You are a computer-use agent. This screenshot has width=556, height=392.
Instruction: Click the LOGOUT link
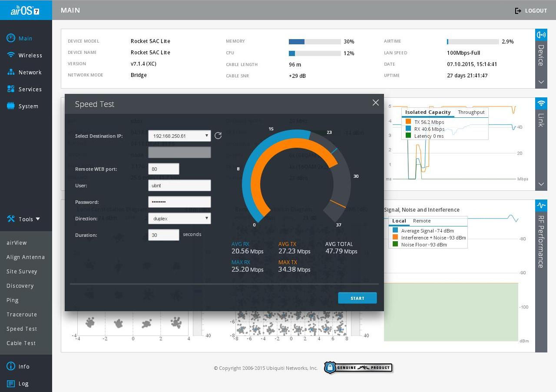(x=536, y=10)
